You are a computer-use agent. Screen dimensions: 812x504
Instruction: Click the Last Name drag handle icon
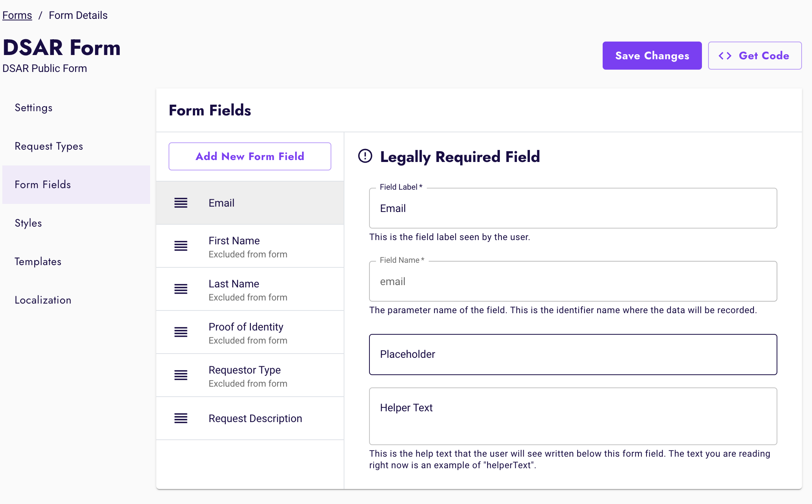tap(181, 289)
